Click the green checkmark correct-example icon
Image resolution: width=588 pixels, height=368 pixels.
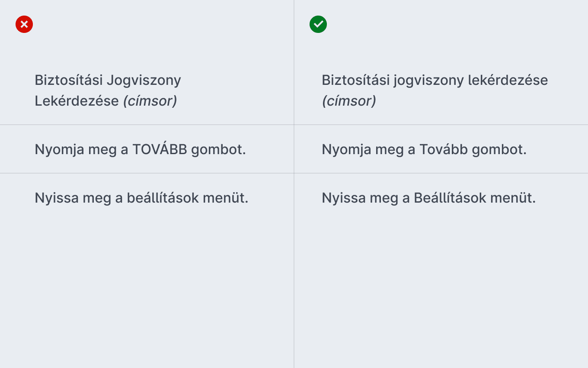(x=318, y=24)
